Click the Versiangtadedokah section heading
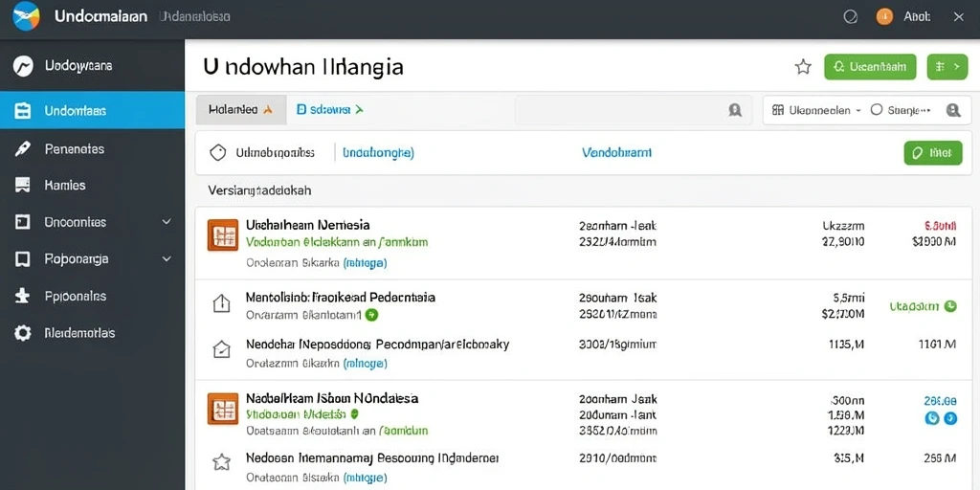 pyautogui.click(x=259, y=190)
